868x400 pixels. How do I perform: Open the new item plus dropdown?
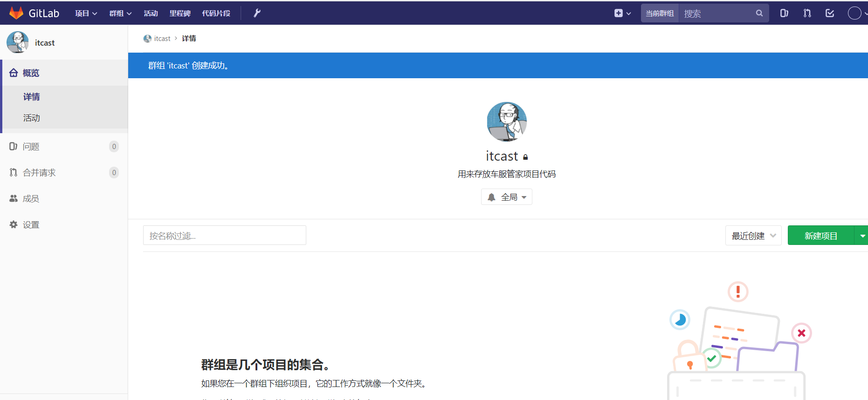(x=622, y=13)
